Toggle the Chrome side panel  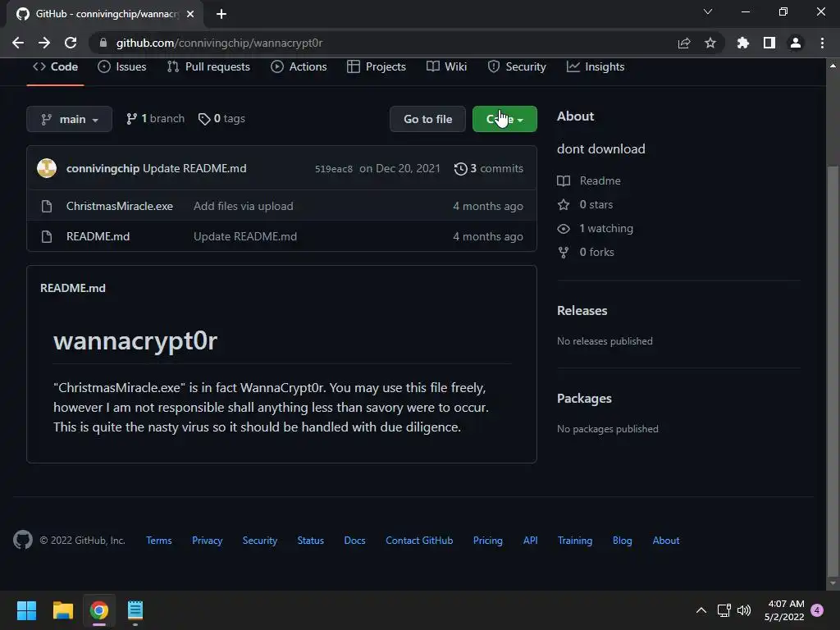click(769, 43)
